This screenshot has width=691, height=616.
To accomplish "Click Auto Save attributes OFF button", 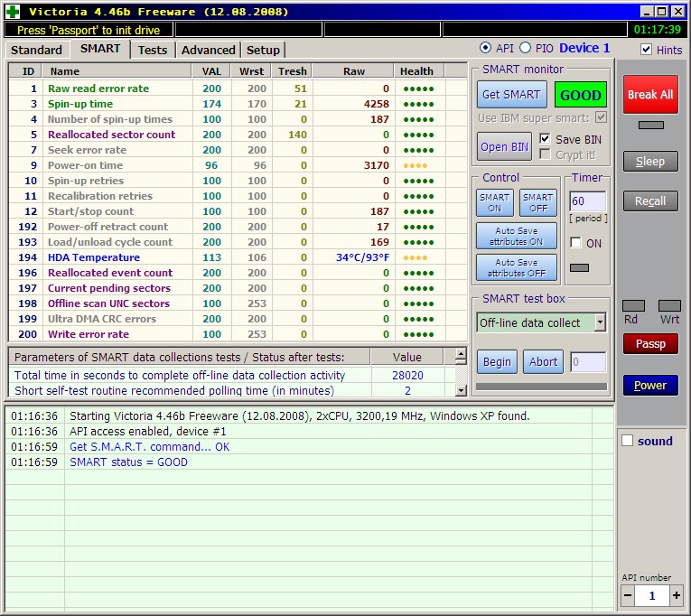I will [x=517, y=267].
